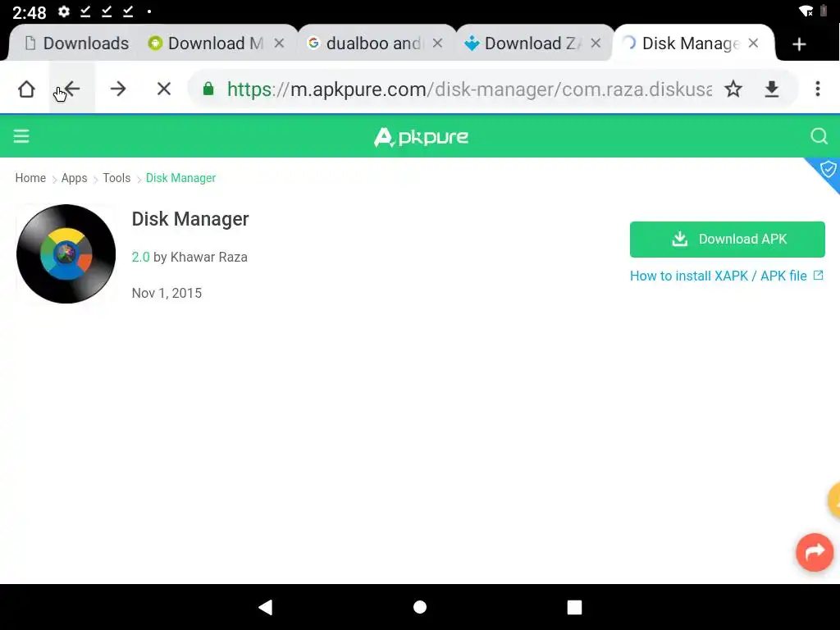Bookmark this page with the star
Screen dimensions: 840x630
(x=733, y=89)
